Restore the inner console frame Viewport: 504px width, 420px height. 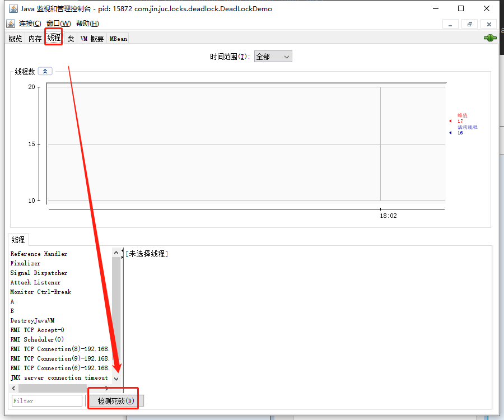pos(470,25)
